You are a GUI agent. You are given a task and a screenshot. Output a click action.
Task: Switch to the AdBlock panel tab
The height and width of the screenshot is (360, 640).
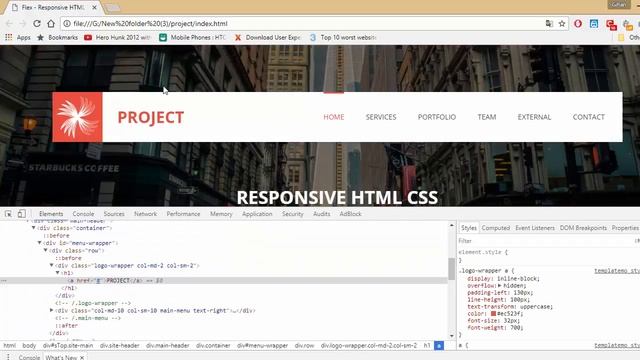pos(350,214)
